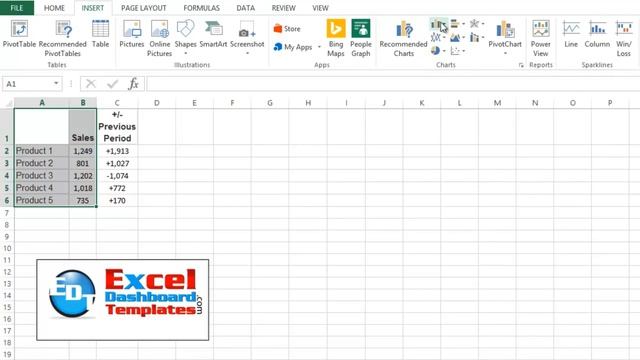Insert a PivotChart
The width and height of the screenshot is (640, 360).
pyautogui.click(x=505, y=34)
